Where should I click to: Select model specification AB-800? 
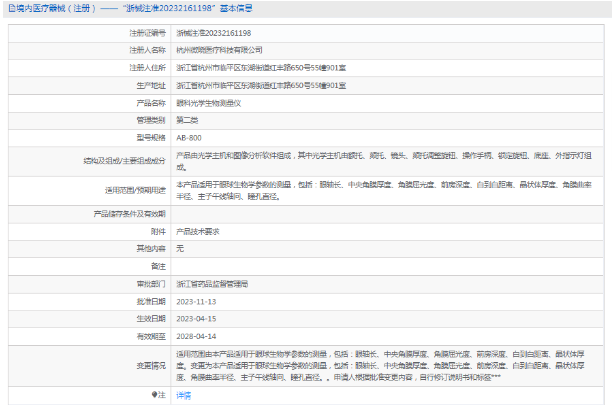[x=188, y=136]
